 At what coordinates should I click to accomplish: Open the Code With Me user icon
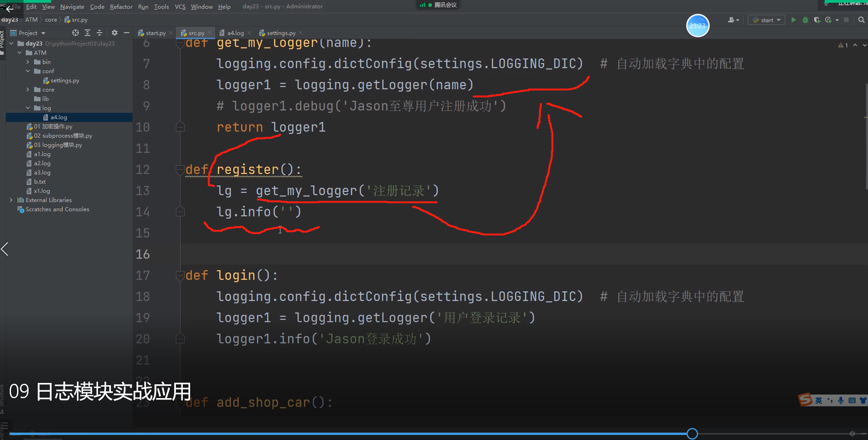(733, 20)
